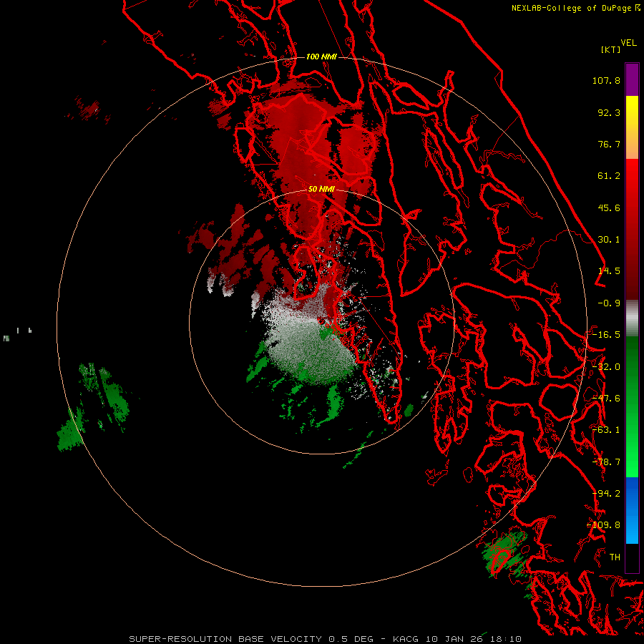Click the -94.2 legend value

coord(606,494)
